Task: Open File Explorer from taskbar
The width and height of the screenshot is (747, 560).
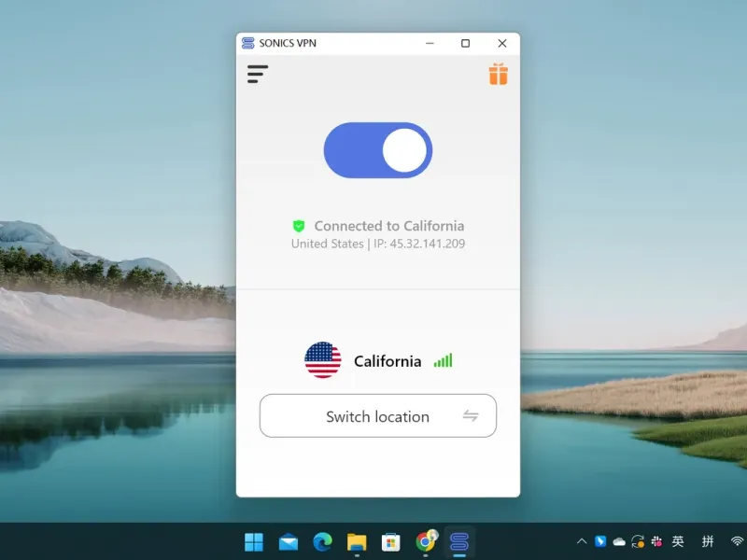Action: pyautogui.click(x=357, y=542)
